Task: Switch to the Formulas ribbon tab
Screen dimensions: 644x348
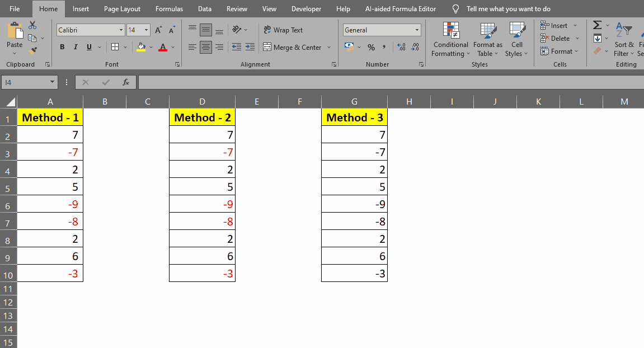Action: point(169,8)
